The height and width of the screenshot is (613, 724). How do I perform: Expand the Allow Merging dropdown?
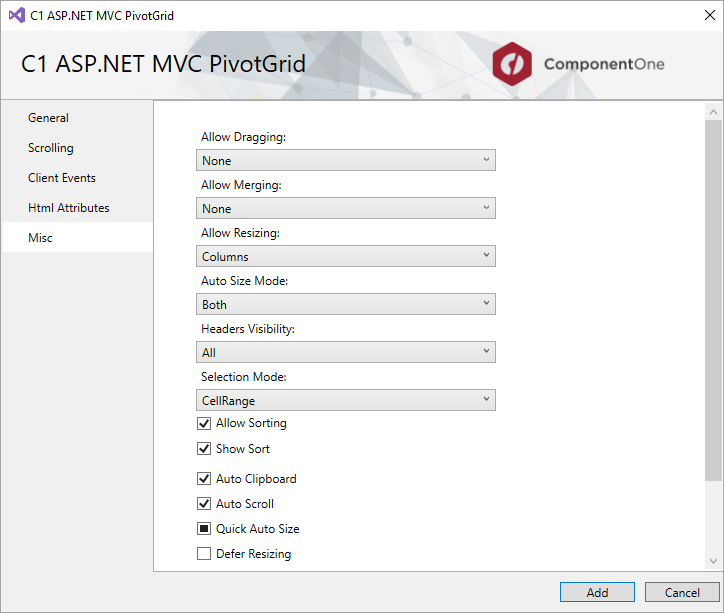click(346, 208)
